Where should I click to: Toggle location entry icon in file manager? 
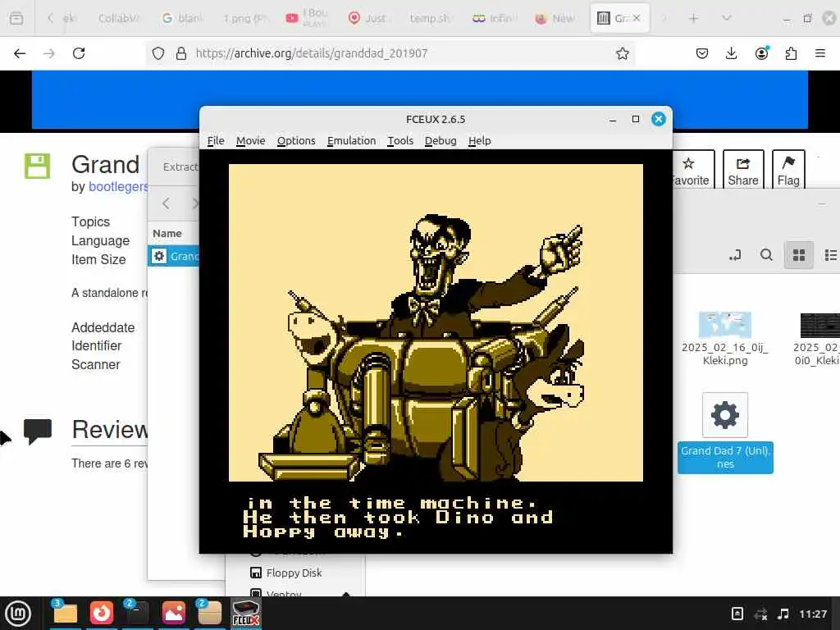(x=735, y=255)
